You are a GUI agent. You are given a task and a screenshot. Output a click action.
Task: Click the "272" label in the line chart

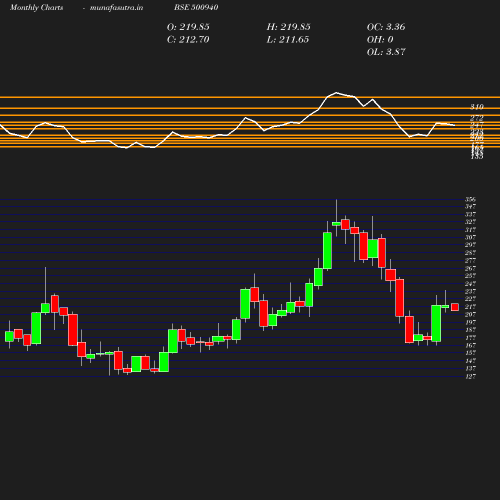pos(477,118)
